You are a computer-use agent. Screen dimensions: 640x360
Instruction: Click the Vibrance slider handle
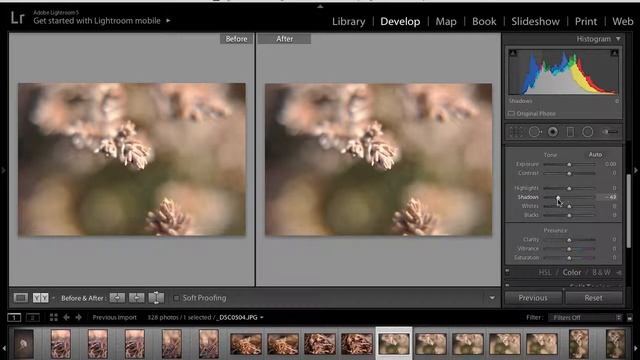569,249
